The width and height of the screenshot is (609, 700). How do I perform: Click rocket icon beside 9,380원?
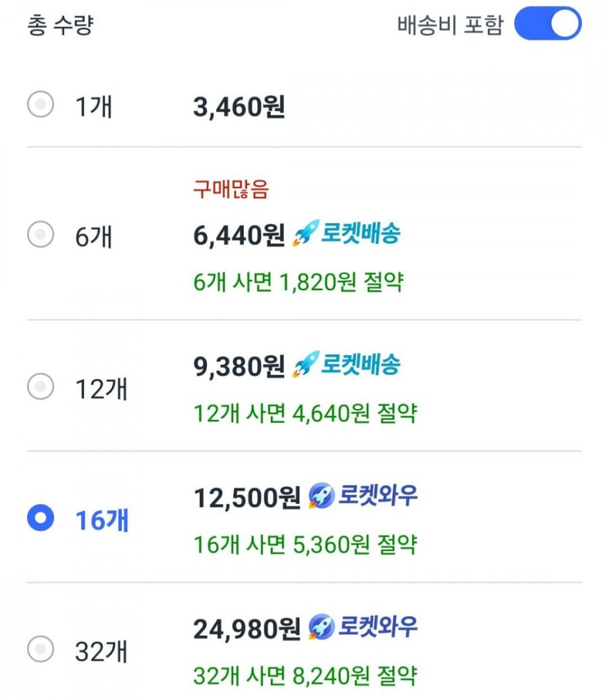click(305, 365)
